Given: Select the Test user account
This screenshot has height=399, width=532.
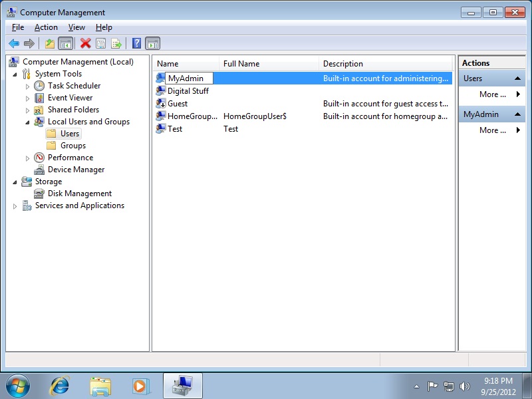Looking at the screenshot, I should click(175, 129).
